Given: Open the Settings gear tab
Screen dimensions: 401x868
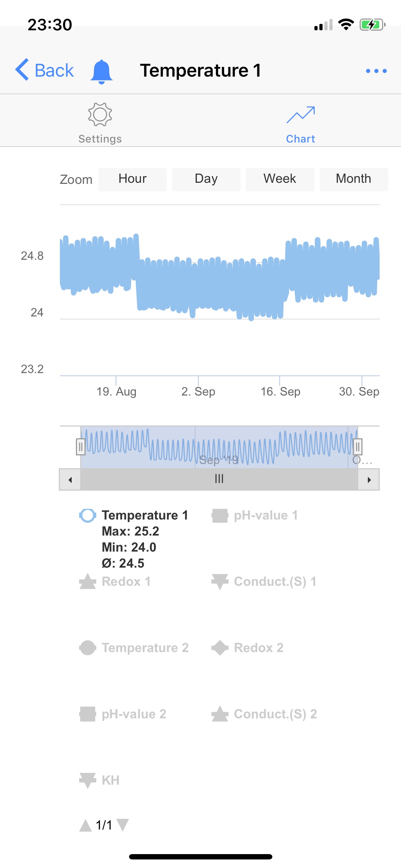Looking at the screenshot, I should tap(100, 123).
